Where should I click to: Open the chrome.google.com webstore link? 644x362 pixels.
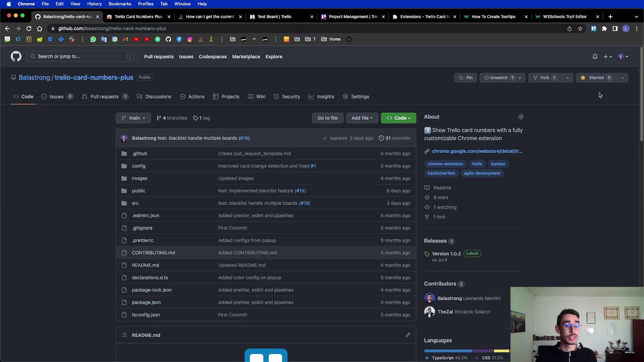pyautogui.click(x=477, y=151)
